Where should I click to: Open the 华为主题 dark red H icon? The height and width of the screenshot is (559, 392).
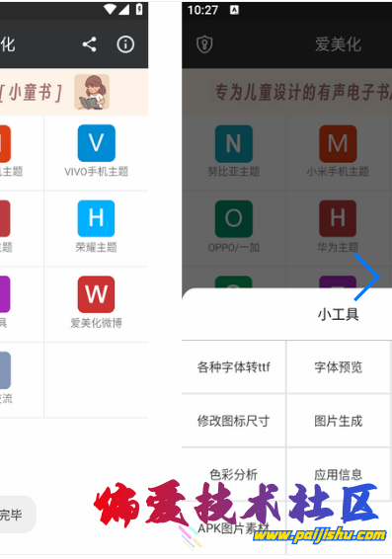tap(338, 218)
